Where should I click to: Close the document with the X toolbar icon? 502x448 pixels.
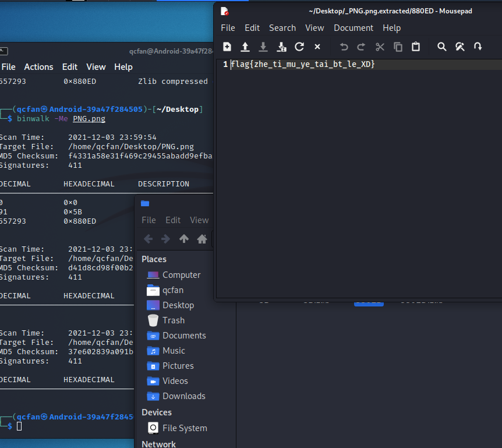(x=317, y=47)
